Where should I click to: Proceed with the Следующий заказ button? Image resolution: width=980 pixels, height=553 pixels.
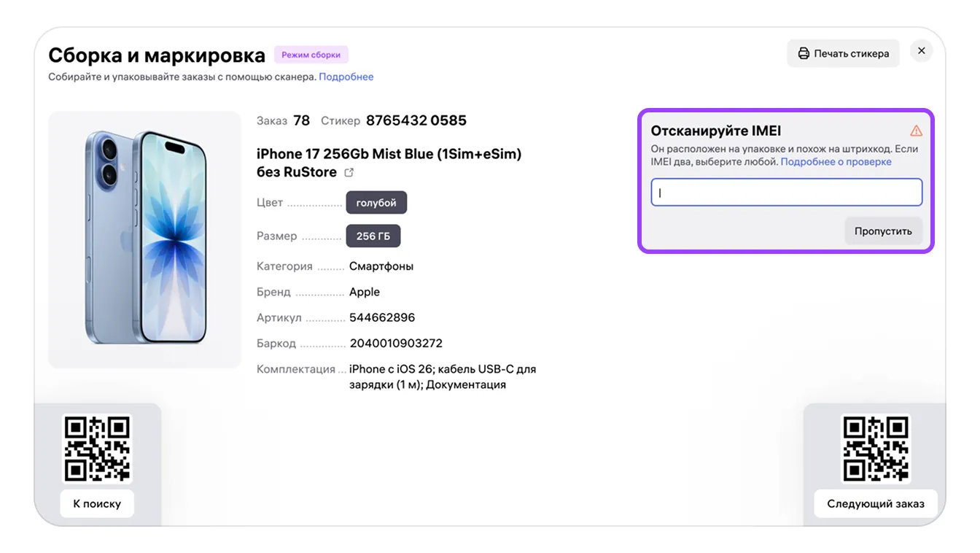pyautogui.click(x=876, y=503)
